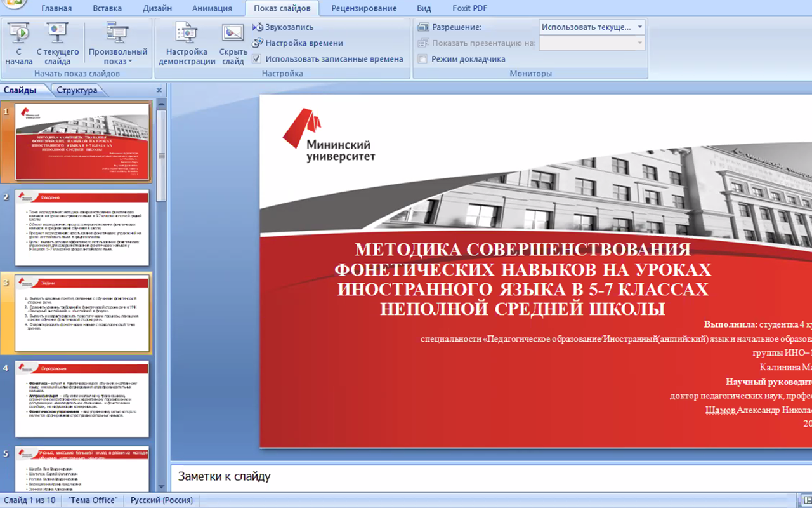This screenshot has height=508, width=812.
Task: Open the custom slideshow icon
Action: pos(117,32)
